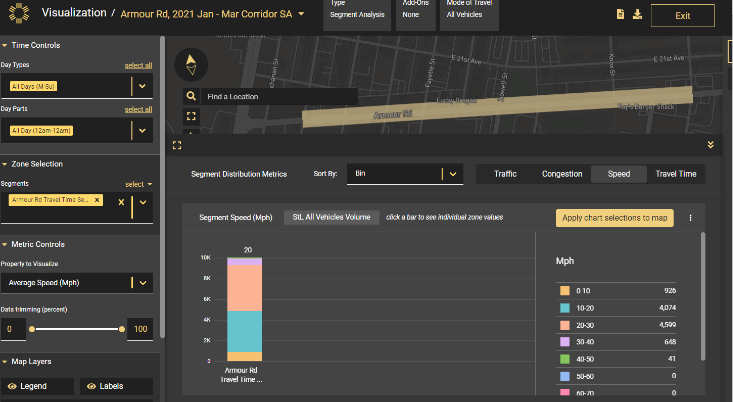Click the 20-30 Mph legend color swatch
733x402 pixels.
click(565, 325)
